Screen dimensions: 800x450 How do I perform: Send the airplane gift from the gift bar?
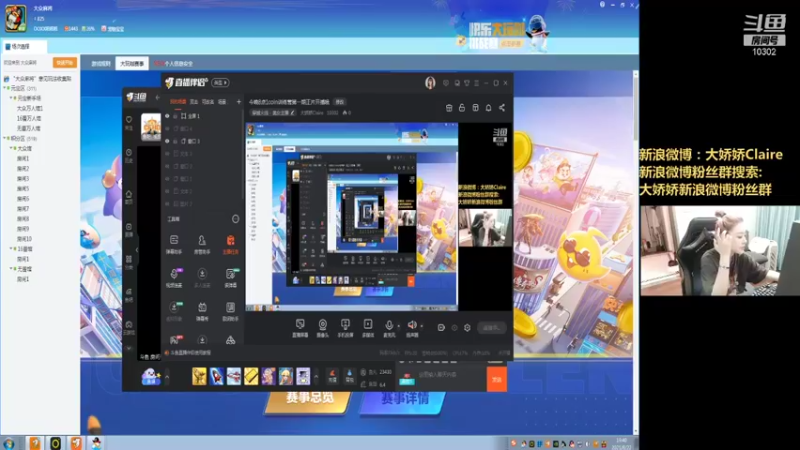click(x=234, y=376)
